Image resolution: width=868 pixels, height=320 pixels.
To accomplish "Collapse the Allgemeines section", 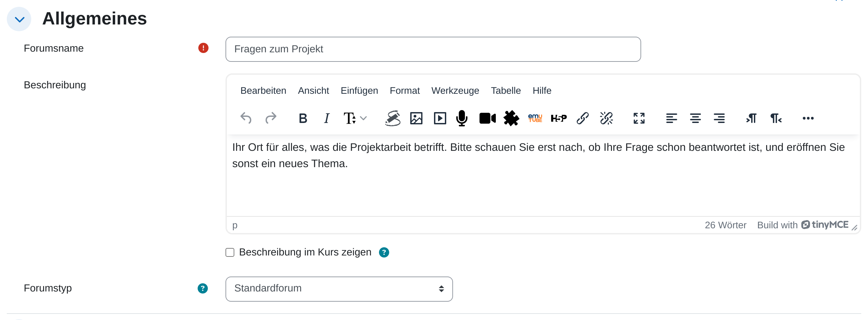I will pos(19,19).
